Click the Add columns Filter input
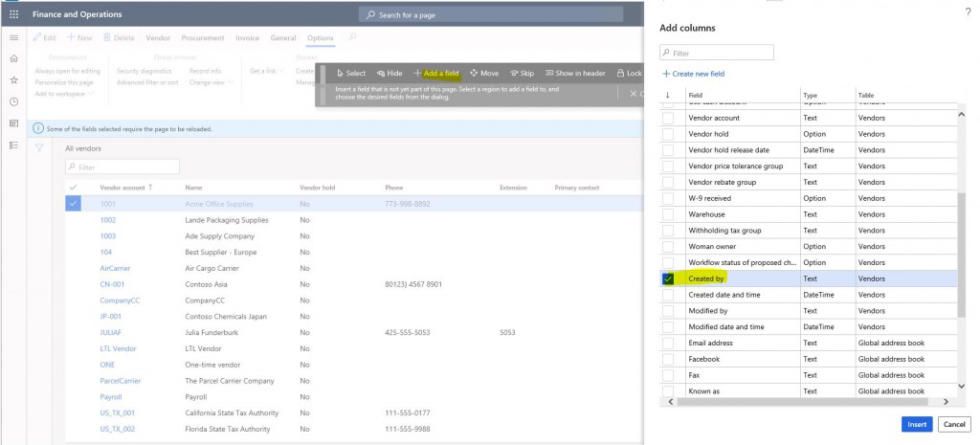Viewport: 980px width, 445px height. click(717, 53)
